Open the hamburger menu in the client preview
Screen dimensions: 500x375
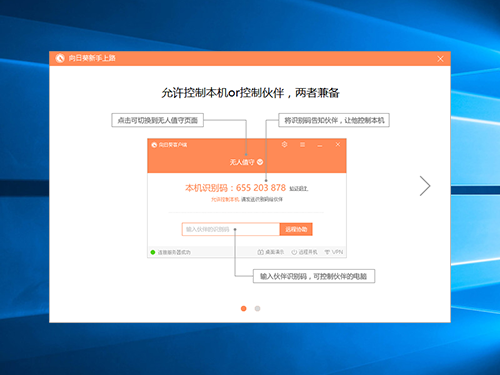click(302, 145)
